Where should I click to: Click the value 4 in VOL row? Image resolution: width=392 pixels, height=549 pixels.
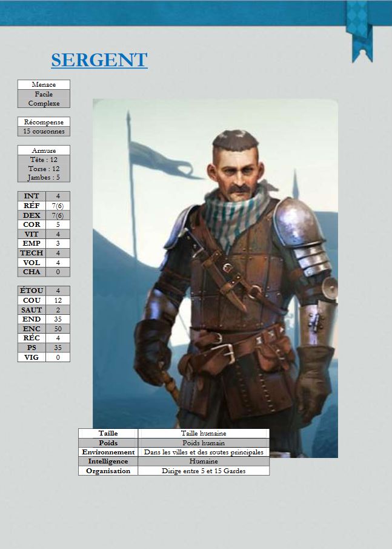click(58, 262)
